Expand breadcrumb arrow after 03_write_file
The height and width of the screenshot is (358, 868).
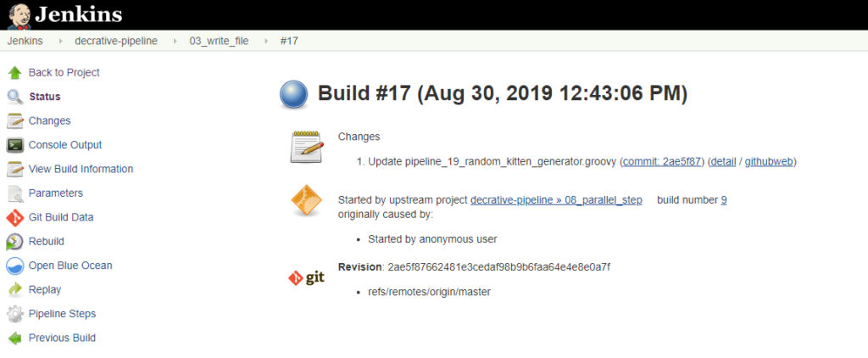(267, 41)
